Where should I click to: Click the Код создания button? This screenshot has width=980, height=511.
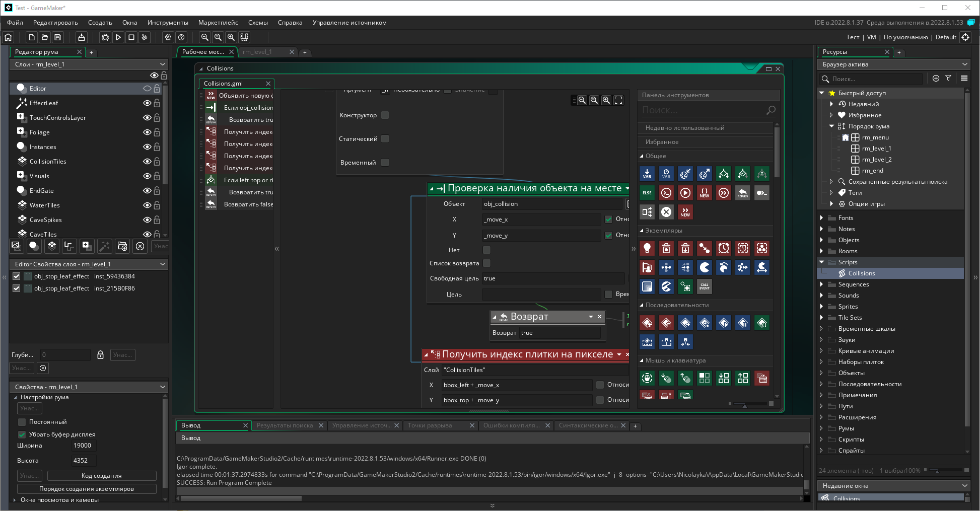click(102, 476)
